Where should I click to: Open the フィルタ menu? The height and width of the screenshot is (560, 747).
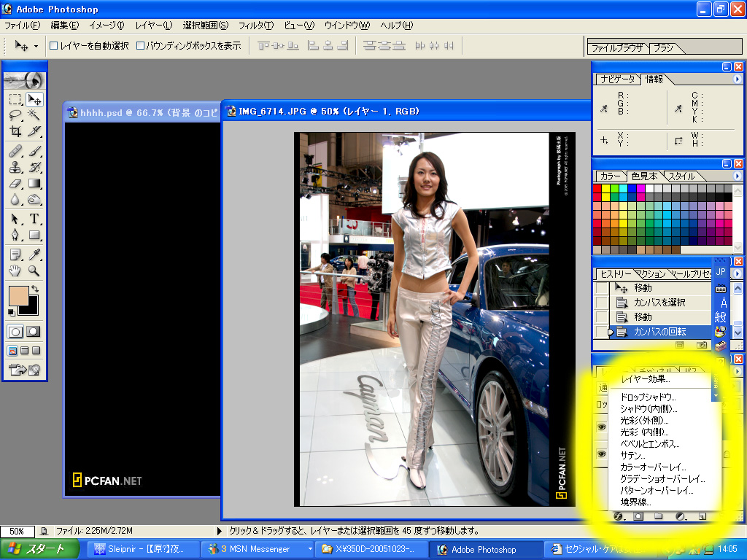click(x=256, y=26)
